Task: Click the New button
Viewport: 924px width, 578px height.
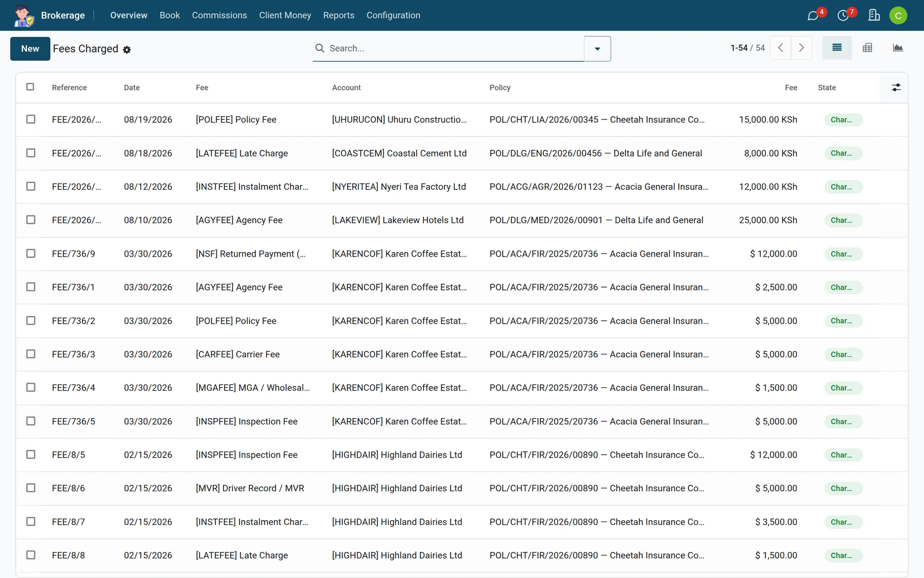Action: coord(30,49)
